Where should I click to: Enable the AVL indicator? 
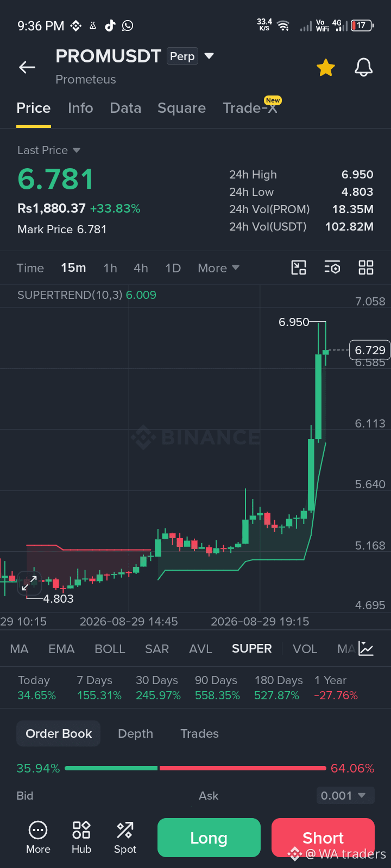[200, 649]
